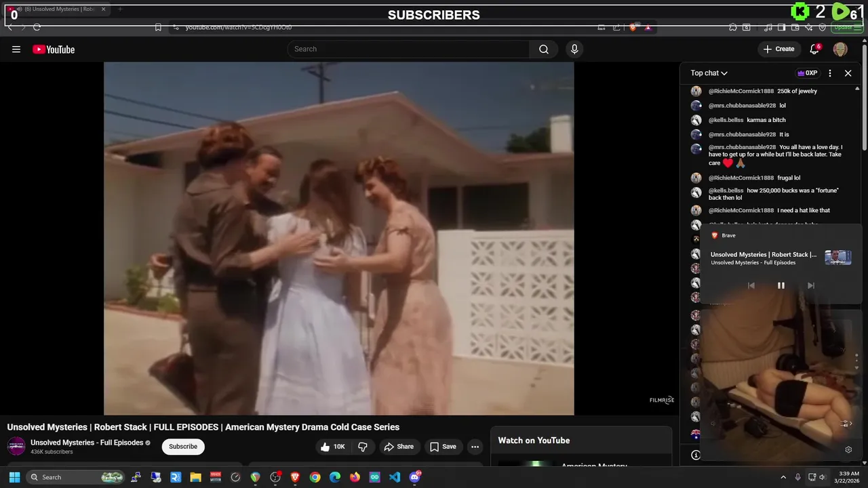Open Google Chrome from taskbar
This screenshot has width=868, height=488.
pyautogui.click(x=315, y=477)
